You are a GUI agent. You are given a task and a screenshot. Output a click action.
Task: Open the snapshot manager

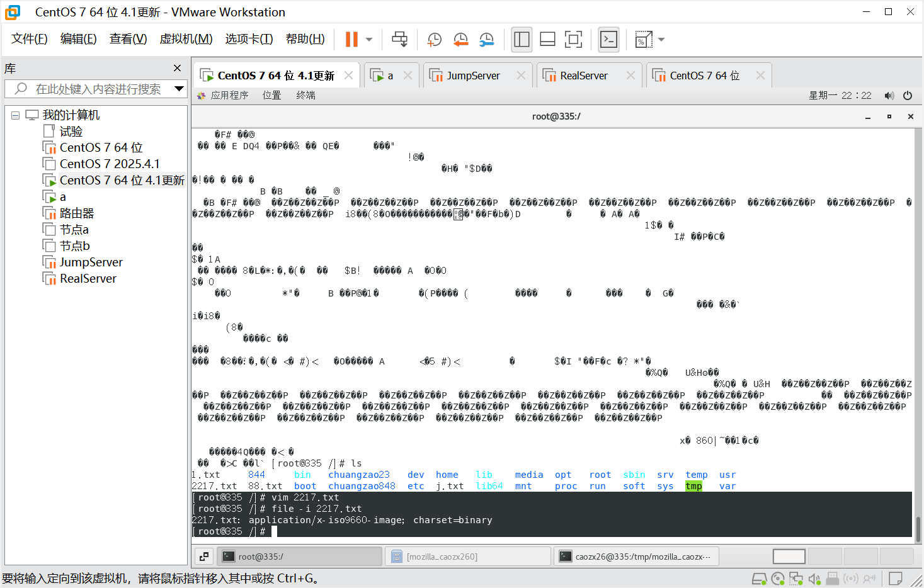click(x=486, y=39)
